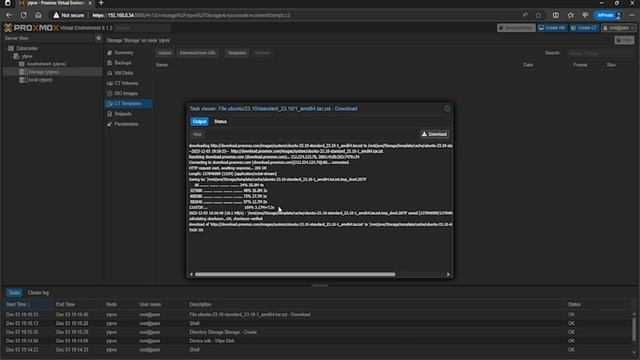Collapse the Datacenter tree expander

click(x=6, y=48)
